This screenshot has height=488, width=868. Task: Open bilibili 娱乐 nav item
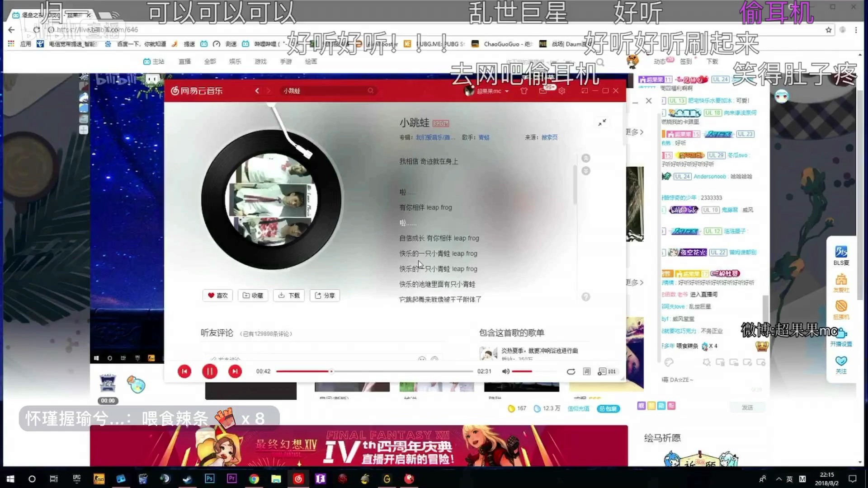(235, 61)
